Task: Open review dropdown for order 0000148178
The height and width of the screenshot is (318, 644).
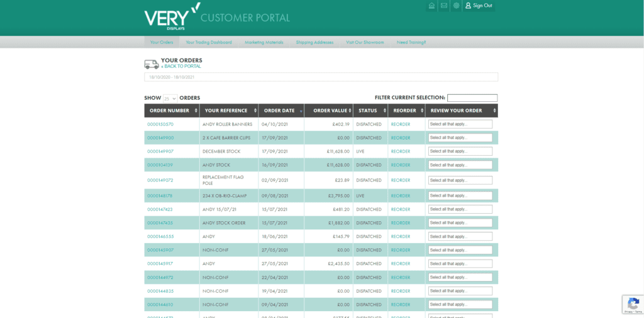Action: pyautogui.click(x=460, y=195)
